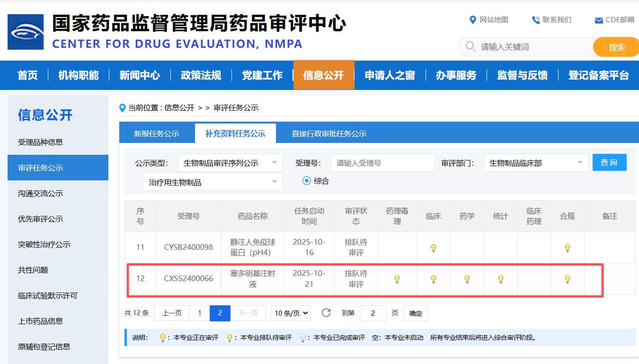Click the pharmacy bulb in row CXSS2400066

click(x=467, y=279)
